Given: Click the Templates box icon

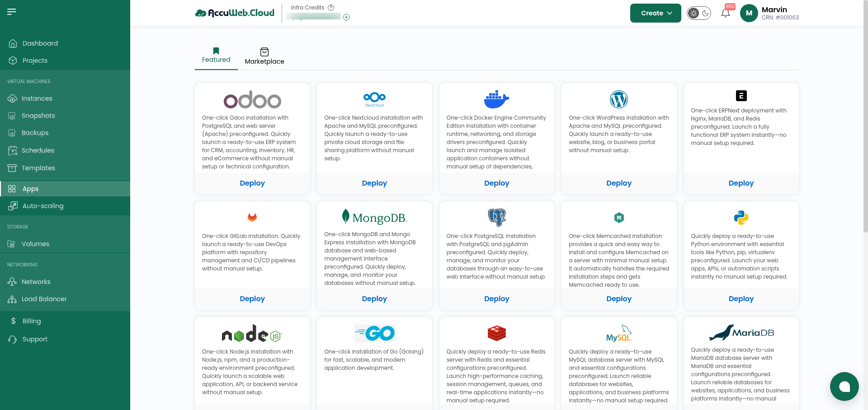Looking at the screenshot, I should (12, 168).
